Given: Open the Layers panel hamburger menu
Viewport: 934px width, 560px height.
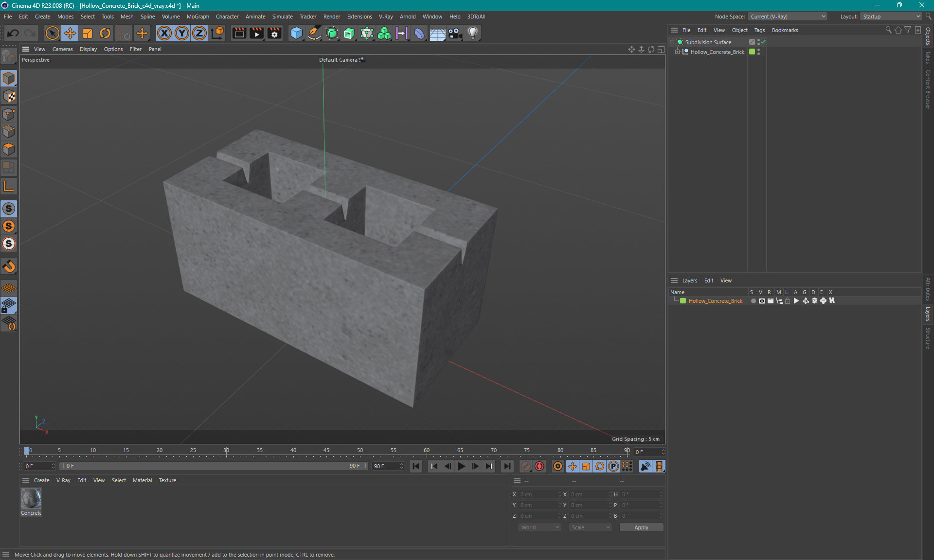Looking at the screenshot, I should [674, 280].
